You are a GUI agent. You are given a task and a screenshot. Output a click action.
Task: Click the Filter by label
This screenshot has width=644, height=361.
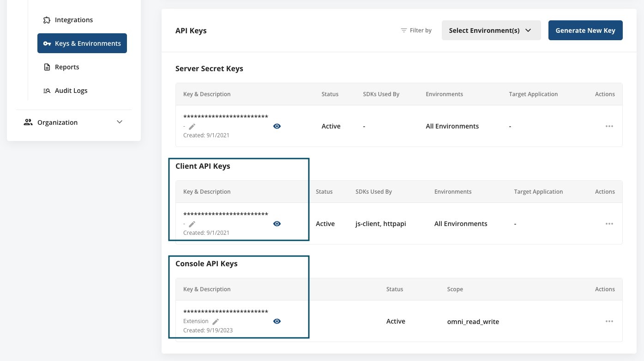click(420, 30)
